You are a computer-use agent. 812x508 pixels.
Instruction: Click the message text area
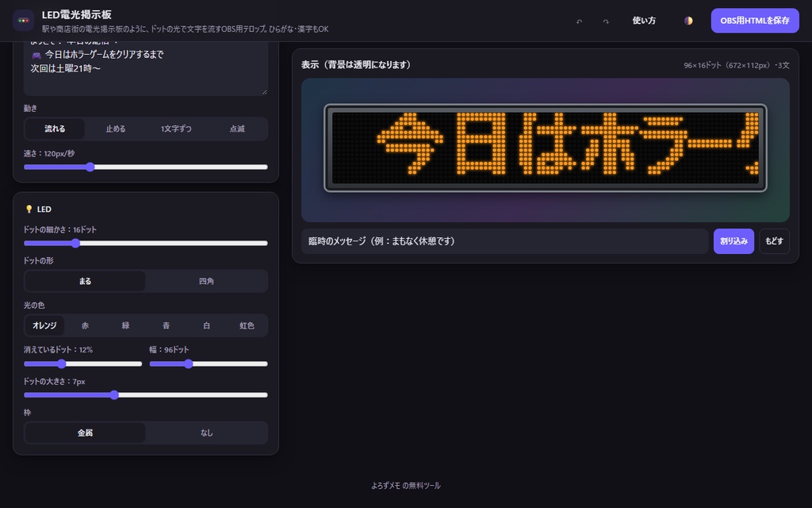pos(146,68)
